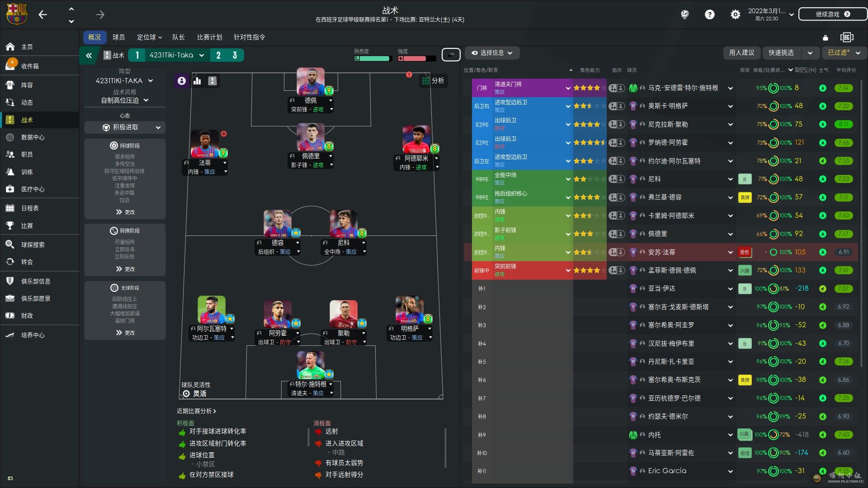The image size is (868, 488).
Task: Open 动态 dynamics in sidebar
Action: click(x=40, y=103)
